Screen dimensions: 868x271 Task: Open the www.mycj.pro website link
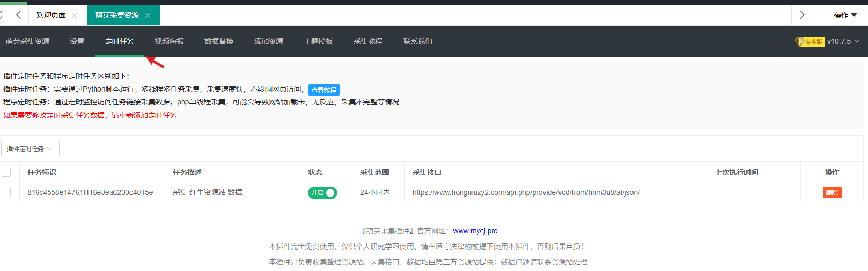pos(475,231)
